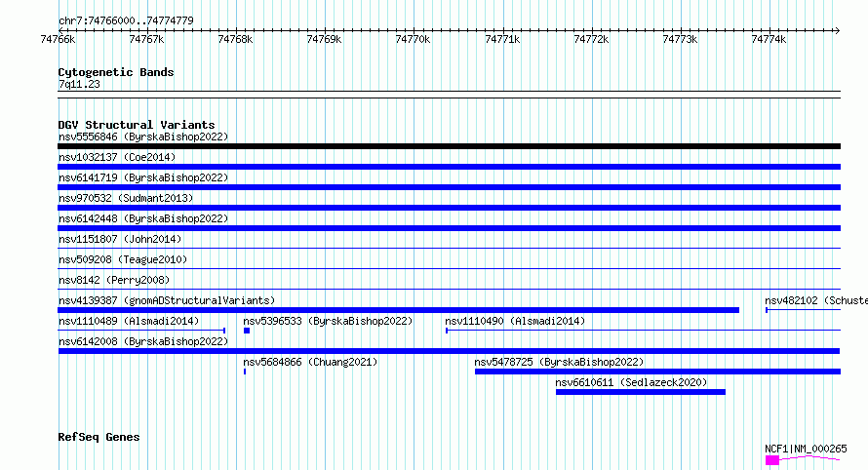The image size is (868, 470).
Task: Click the nsv5556846 (ByrskaBishop2022) variant label
Action: tap(143, 137)
